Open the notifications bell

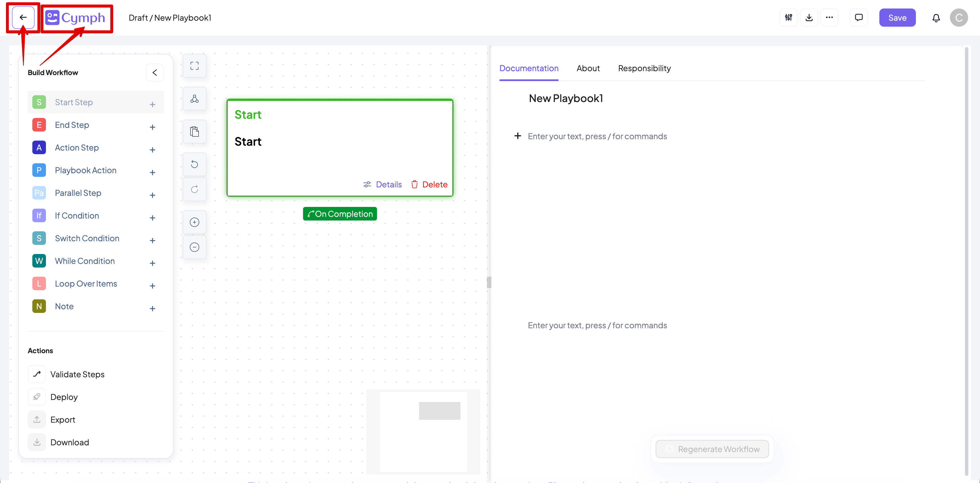coord(936,18)
